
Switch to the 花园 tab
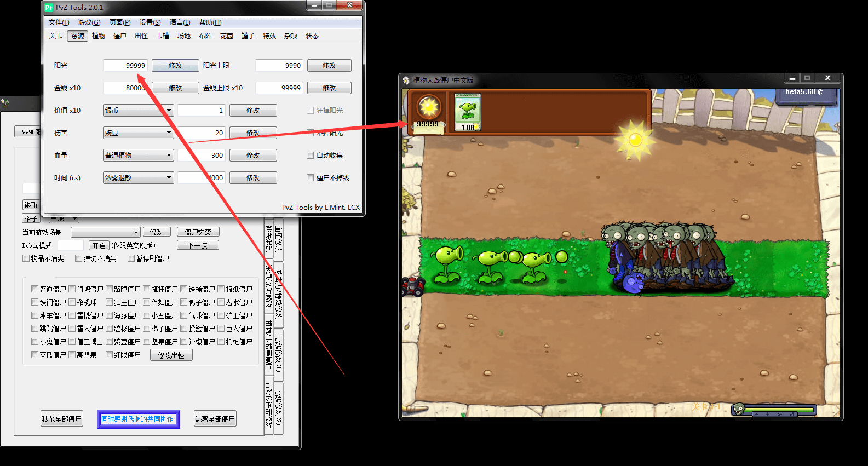click(x=227, y=36)
